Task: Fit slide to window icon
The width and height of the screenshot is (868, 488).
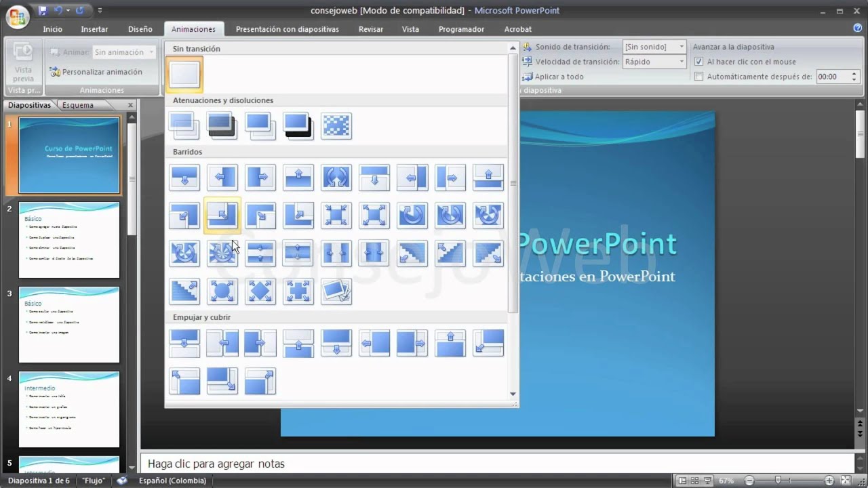Action: click(845, 481)
